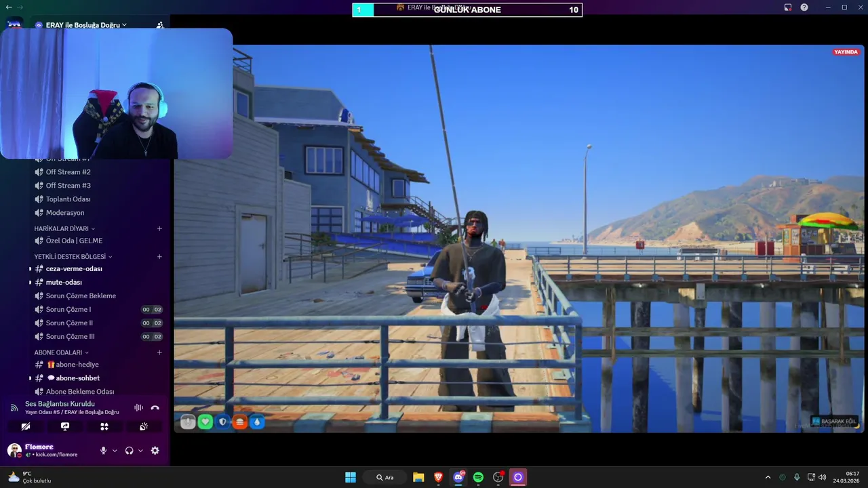
Task: Join Moderasyon voice channel
Action: pos(98,213)
